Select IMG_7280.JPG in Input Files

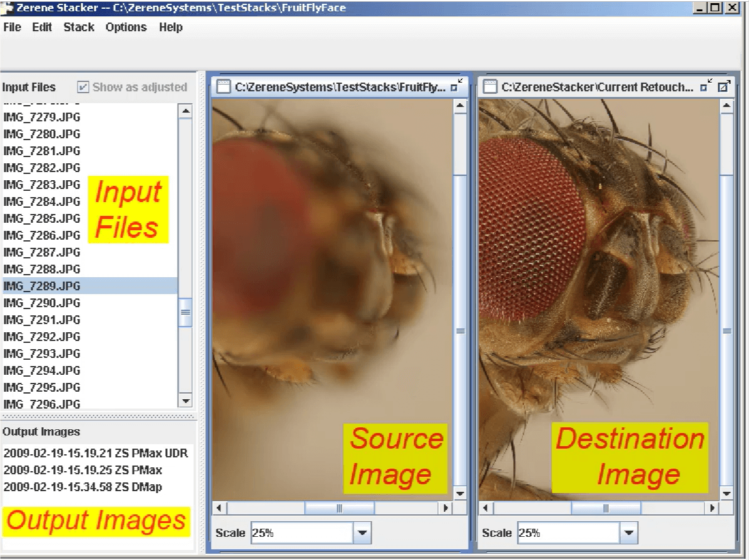[90, 135]
